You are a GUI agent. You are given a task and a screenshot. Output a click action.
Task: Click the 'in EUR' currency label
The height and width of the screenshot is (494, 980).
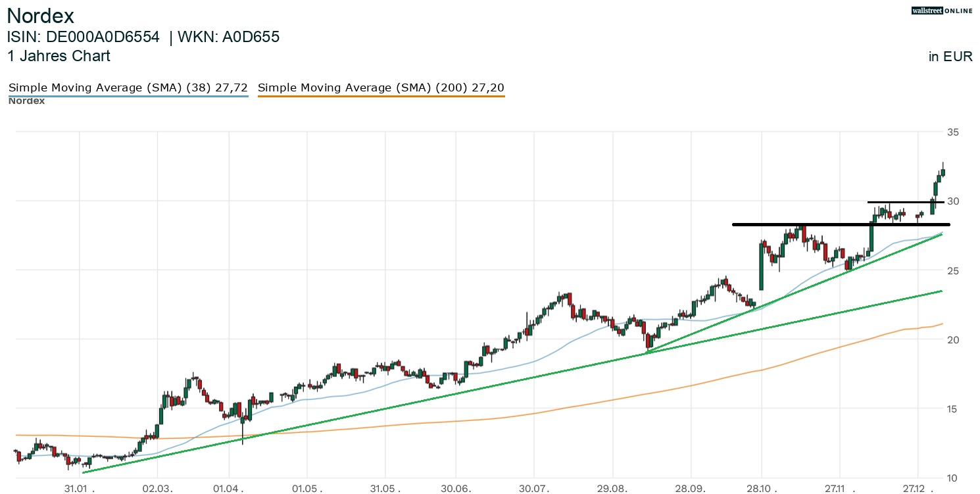tap(950, 57)
